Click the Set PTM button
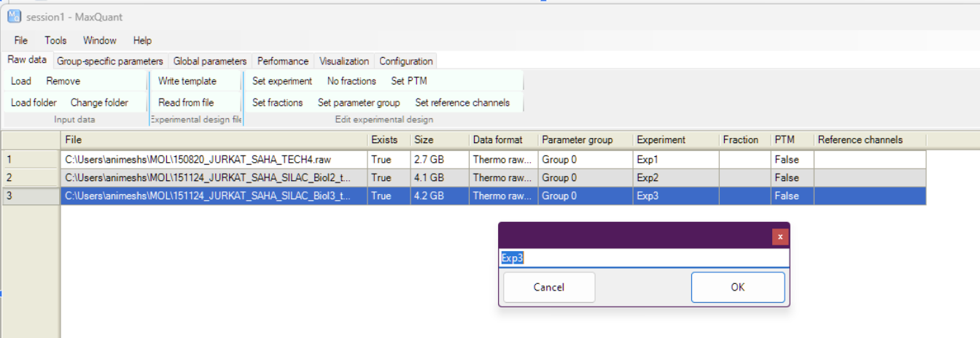980x338 pixels. coord(409,81)
